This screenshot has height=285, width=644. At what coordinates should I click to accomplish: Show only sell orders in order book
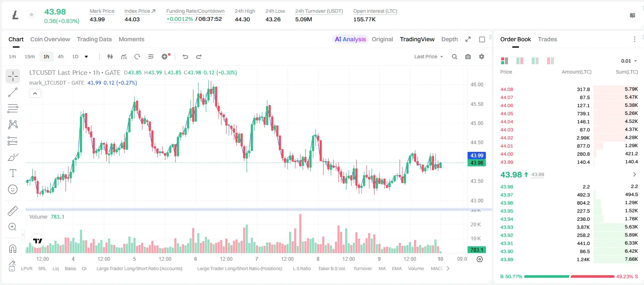[550, 61]
